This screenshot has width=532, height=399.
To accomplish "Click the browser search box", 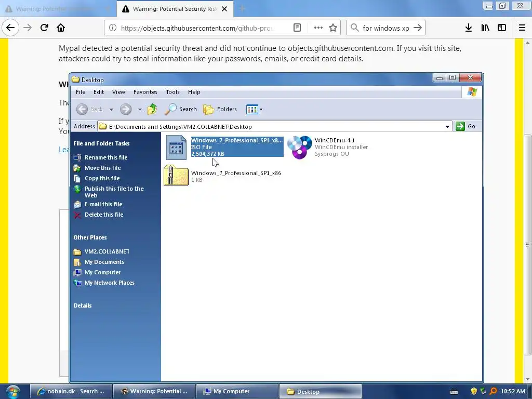I will coord(386,28).
